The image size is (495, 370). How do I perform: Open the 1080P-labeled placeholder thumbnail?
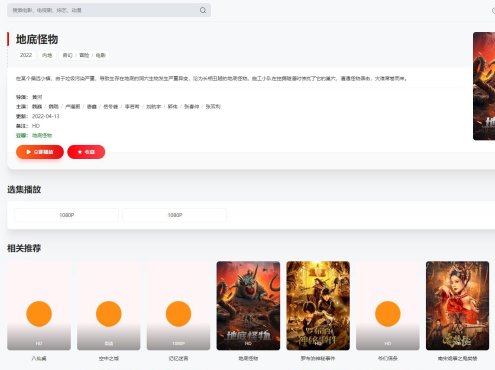coord(178,306)
